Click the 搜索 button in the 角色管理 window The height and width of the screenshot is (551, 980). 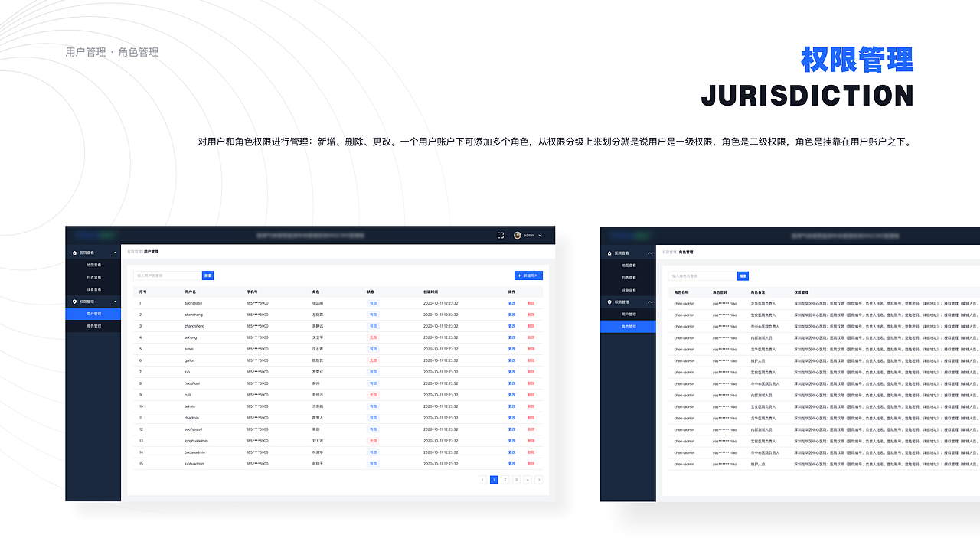743,275
